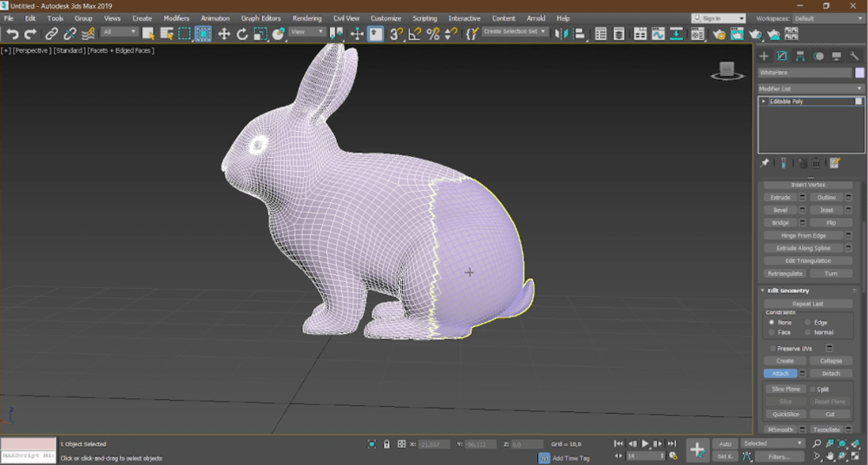Select the Normal constraint radio button
The image size is (868, 465).
click(x=807, y=332)
